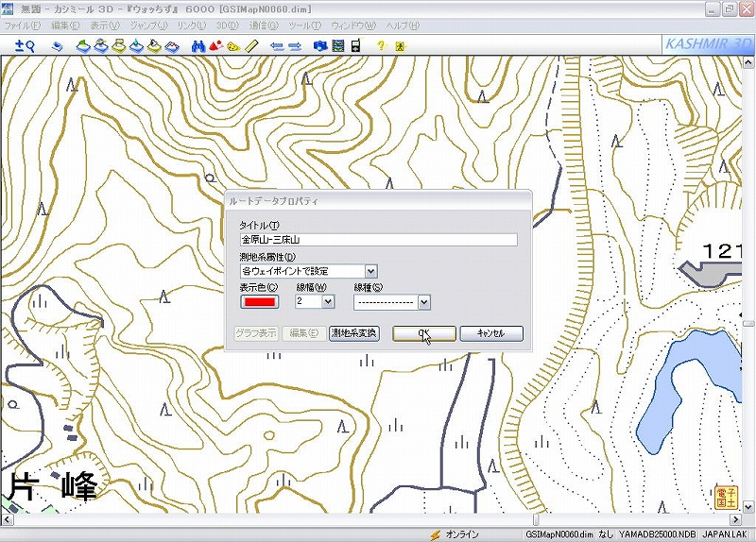
Task: Select the yellow ruler measure tool
Action: [251, 46]
